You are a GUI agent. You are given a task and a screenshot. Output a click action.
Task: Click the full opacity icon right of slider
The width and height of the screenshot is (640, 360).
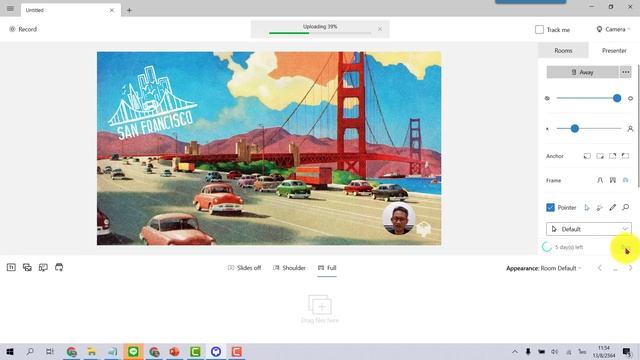630,98
